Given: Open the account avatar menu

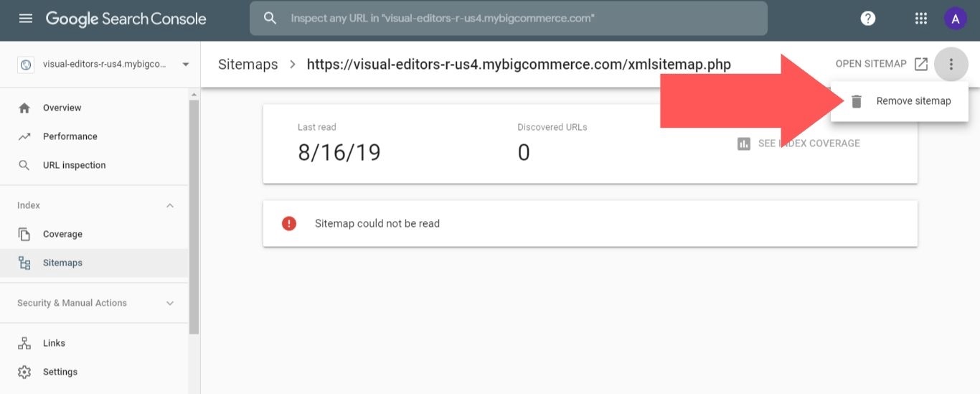Looking at the screenshot, I should point(955,19).
